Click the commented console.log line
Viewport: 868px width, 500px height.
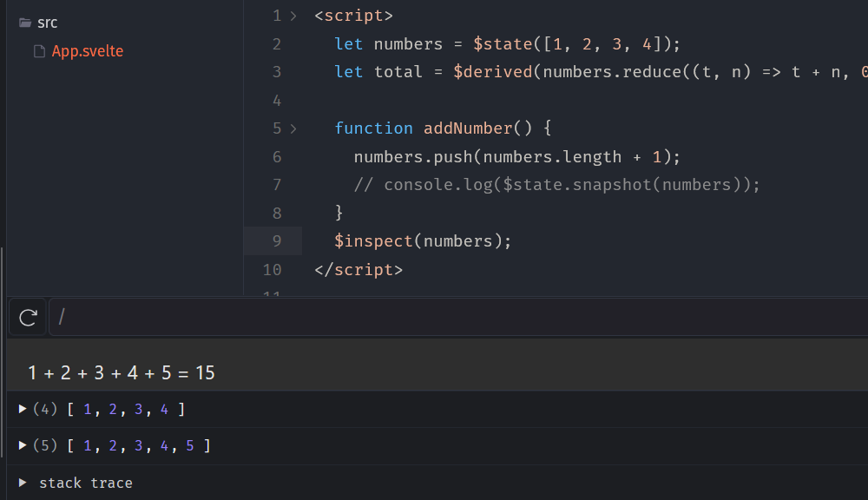point(556,185)
